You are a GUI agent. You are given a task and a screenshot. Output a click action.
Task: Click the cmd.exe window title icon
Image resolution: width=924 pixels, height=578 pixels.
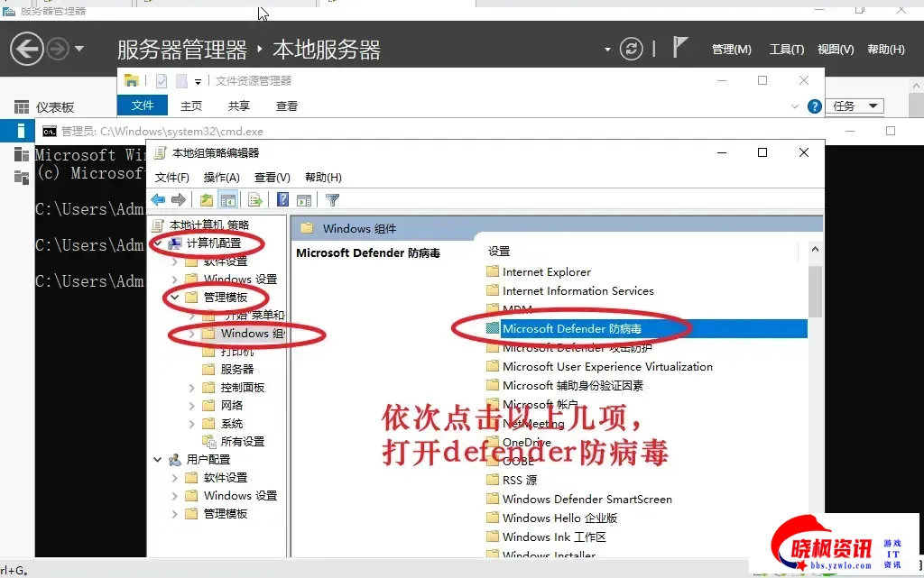[50, 132]
